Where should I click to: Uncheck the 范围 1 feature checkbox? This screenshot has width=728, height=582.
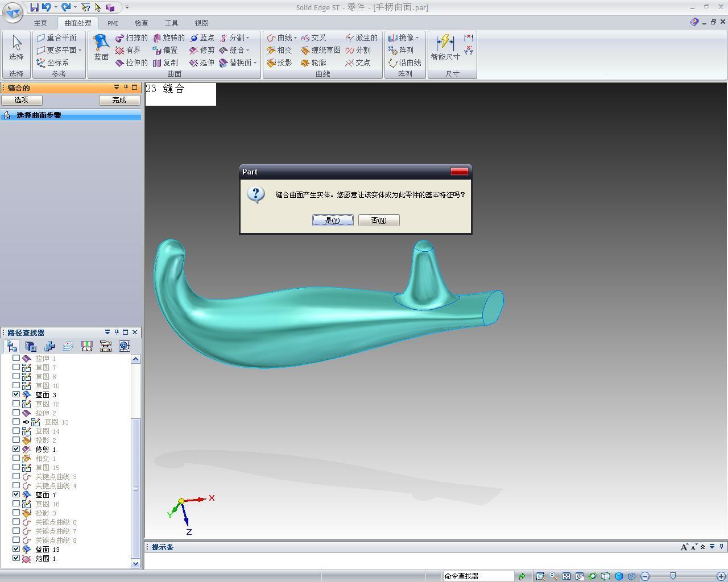pos(16,558)
